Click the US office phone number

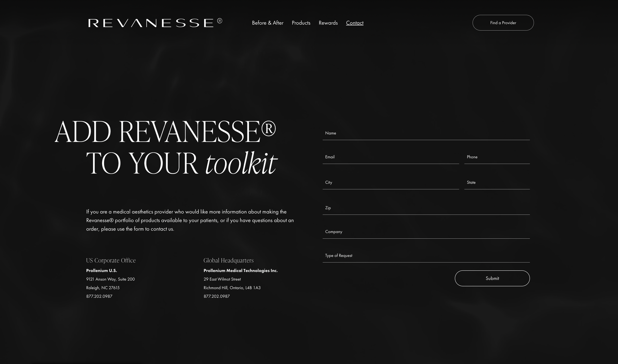coord(99,296)
